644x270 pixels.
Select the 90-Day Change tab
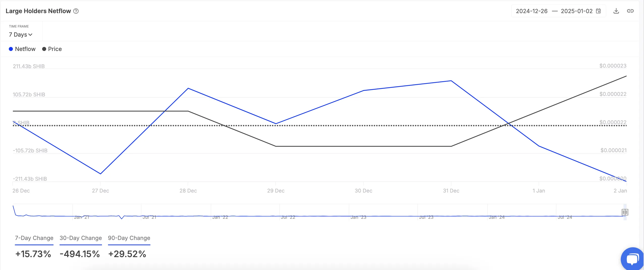click(x=129, y=238)
